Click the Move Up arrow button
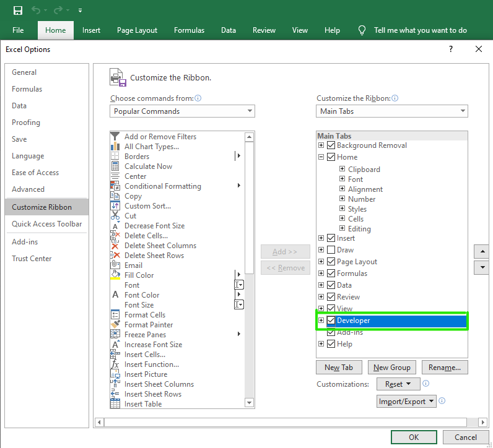 (481, 252)
